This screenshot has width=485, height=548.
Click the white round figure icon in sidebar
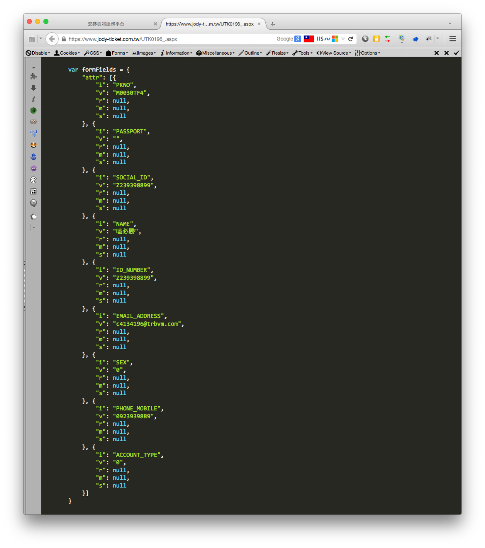coord(34,180)
